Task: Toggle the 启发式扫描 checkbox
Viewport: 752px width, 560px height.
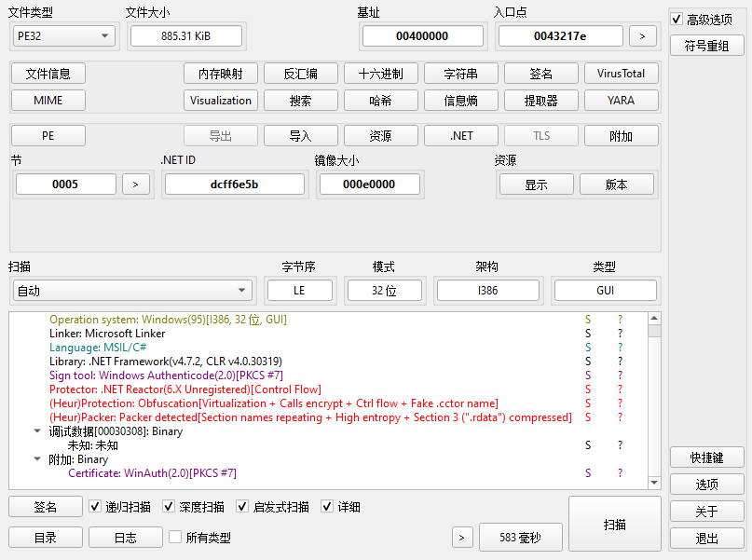Action: [x=242, y=506]
